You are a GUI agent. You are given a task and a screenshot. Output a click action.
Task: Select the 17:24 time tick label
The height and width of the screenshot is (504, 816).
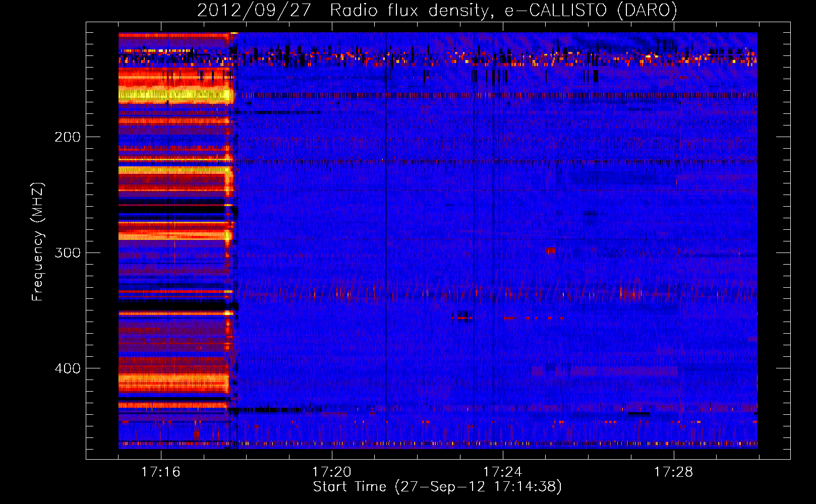point(502,472)
